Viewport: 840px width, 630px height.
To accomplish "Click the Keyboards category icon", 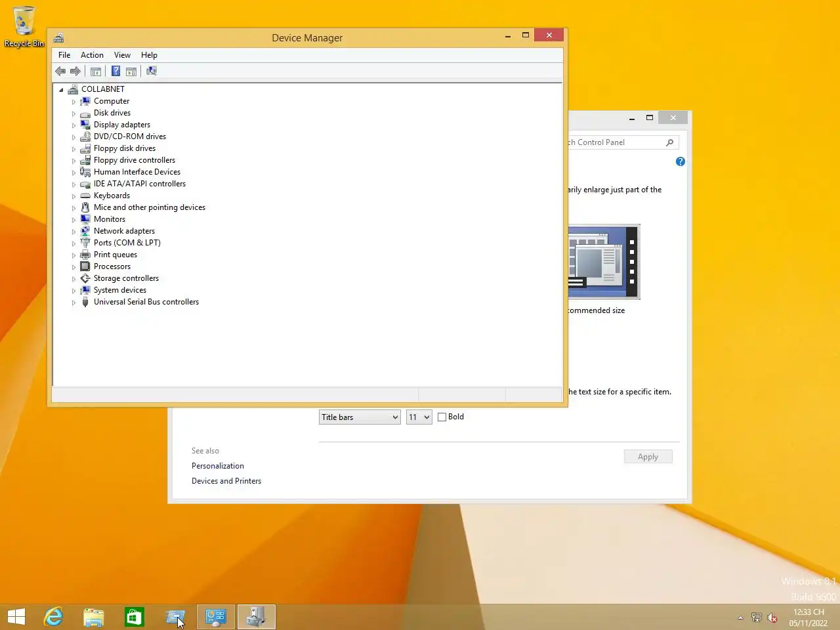I will point(85,196).
